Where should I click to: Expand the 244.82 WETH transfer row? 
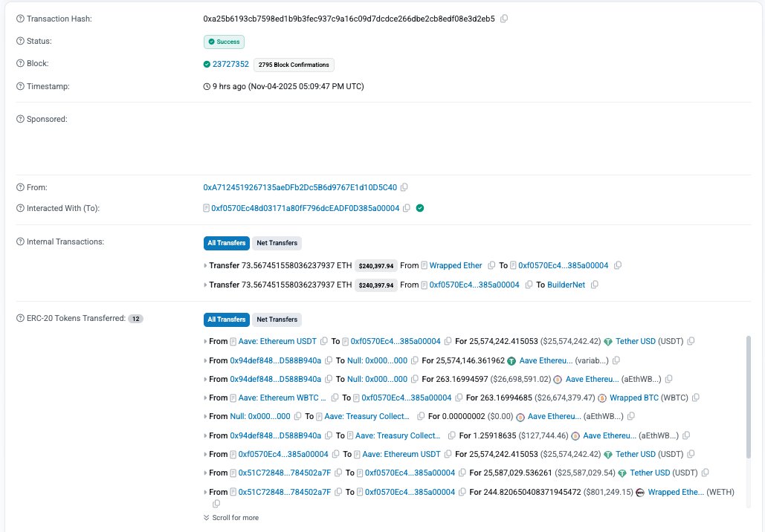pos(205,493)
